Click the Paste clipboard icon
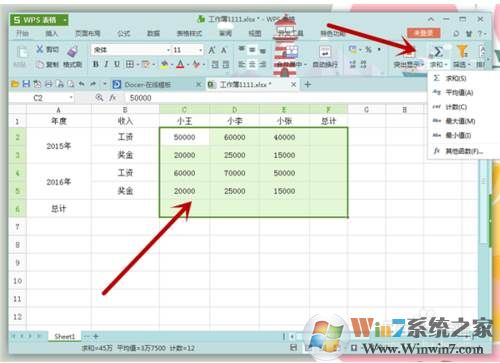500x363 pixels. (22, 52)
